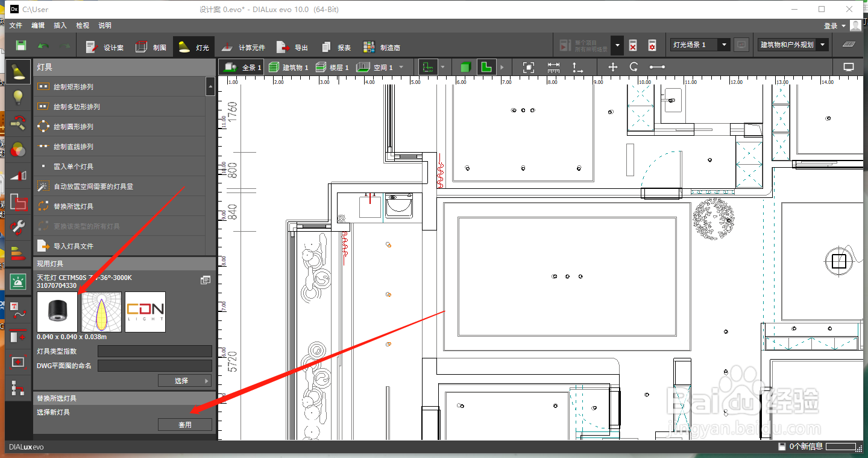The height and width of the screenshot is (458, 868).
Task: Click 置入单个灯具 tool
Action: [119, 167]
